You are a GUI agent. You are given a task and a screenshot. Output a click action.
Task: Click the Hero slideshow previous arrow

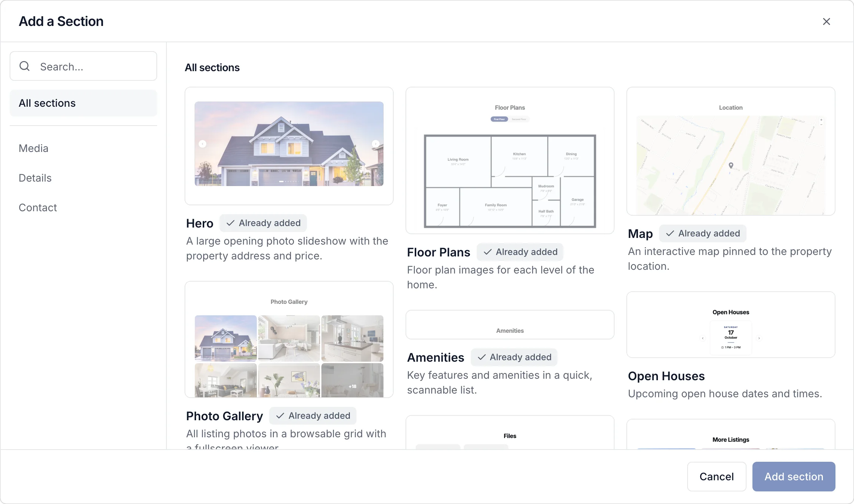[x=202, y=144]
